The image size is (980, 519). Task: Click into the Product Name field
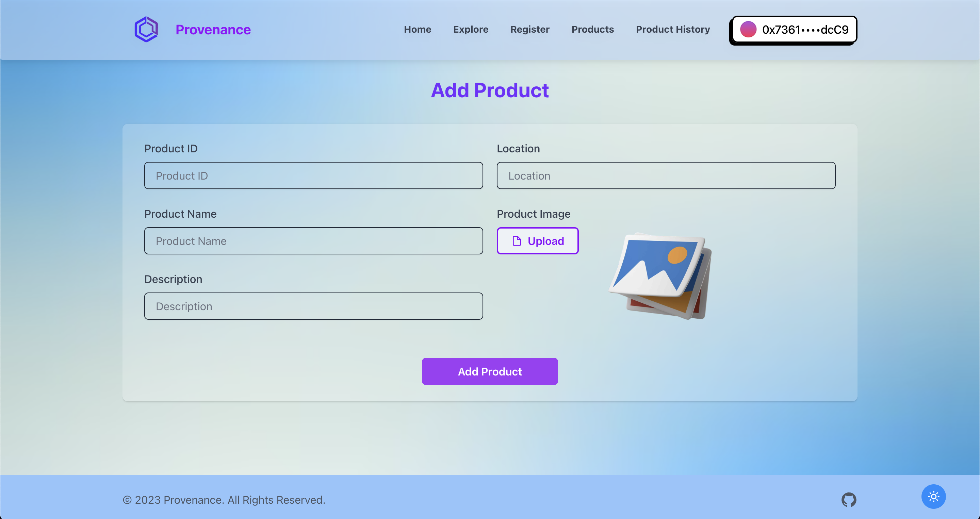coord(313,241)
